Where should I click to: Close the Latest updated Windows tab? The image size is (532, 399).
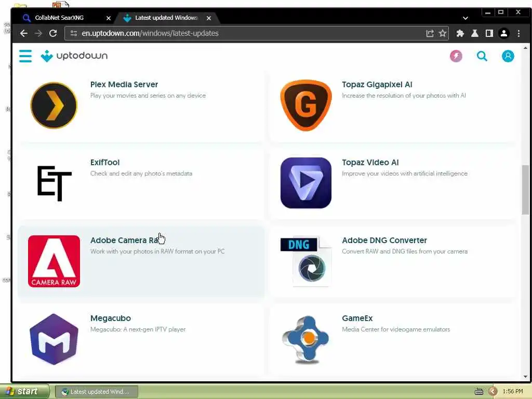click(x=209, y=18)
